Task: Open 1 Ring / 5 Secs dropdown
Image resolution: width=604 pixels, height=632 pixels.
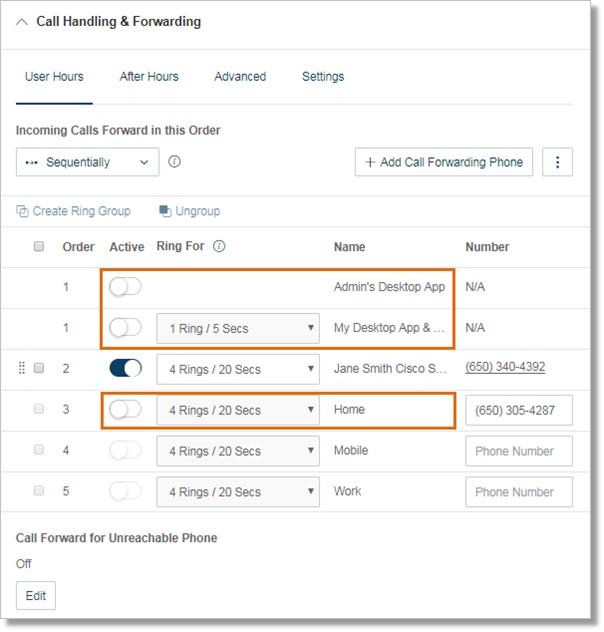Action: point(238,328)
